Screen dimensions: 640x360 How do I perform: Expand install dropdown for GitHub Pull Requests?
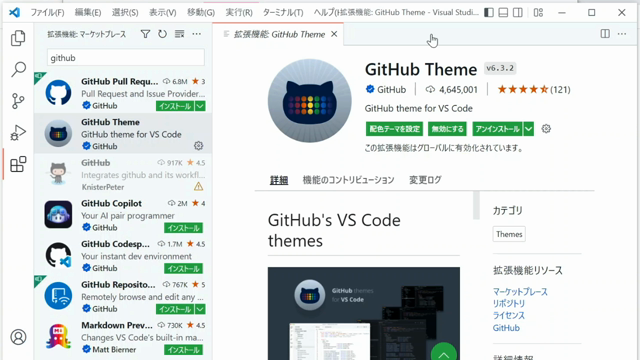[x=200, y=106]
